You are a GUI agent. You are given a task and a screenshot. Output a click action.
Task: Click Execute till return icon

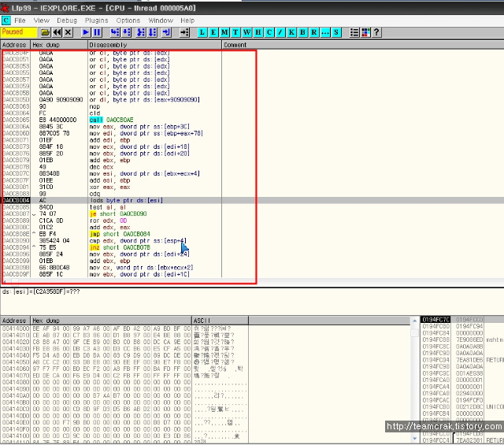pyautogui.click(x=166, y=32)
